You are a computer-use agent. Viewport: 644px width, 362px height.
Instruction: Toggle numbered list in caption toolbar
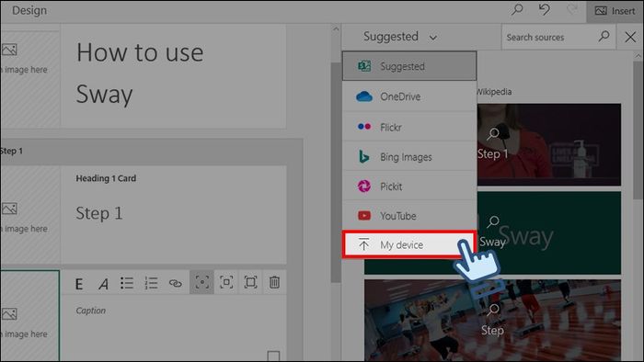(151, 283)
